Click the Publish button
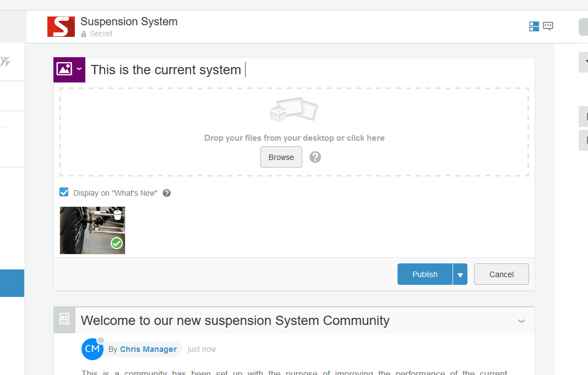This screenshot has height=375, width=588. pyautogui.click(x=424, y=274)
